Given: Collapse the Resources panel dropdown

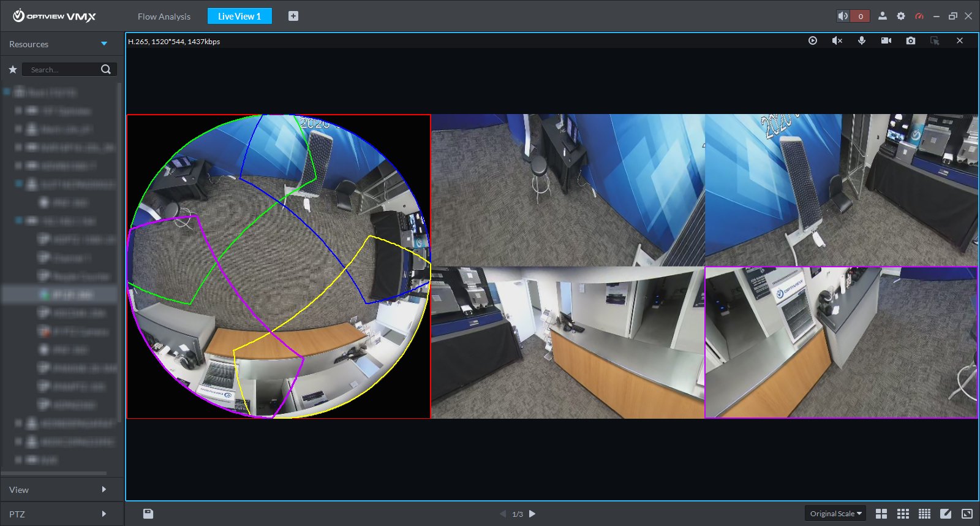Looking at the screenshot, I should tap(104, 44).
